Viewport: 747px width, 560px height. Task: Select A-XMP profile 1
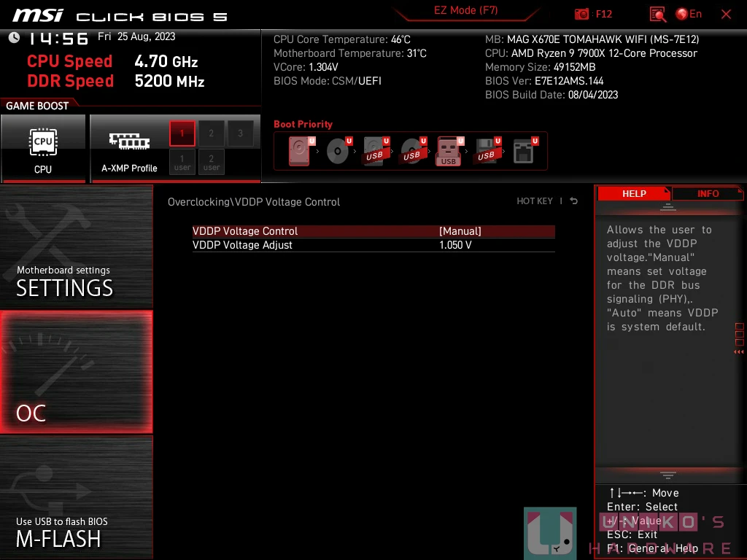[182, 133]
